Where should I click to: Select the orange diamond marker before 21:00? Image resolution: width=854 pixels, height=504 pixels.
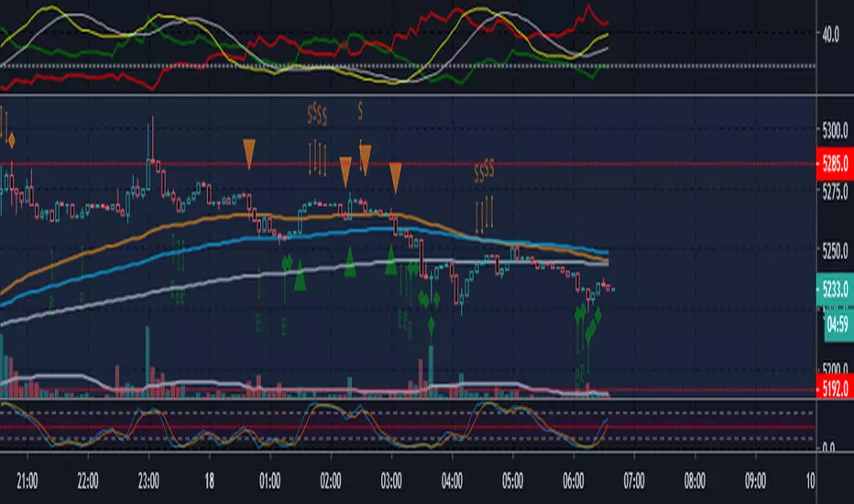point(11,141)
